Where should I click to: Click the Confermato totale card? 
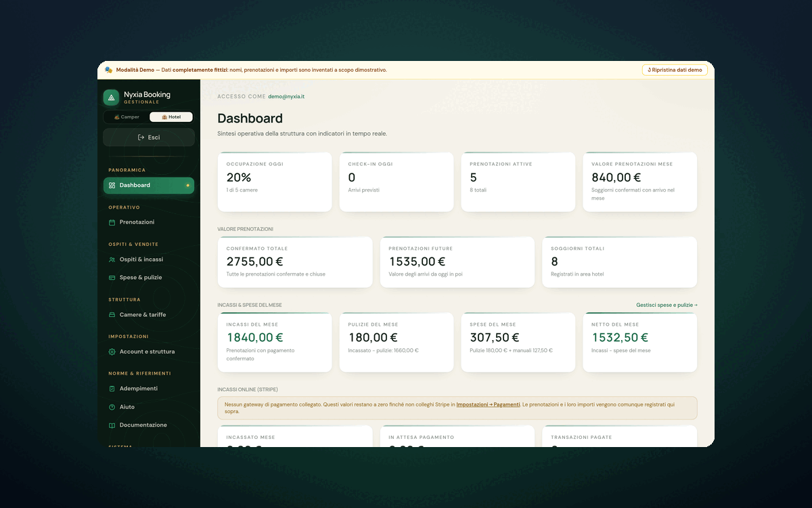click(x=295, y=262)
